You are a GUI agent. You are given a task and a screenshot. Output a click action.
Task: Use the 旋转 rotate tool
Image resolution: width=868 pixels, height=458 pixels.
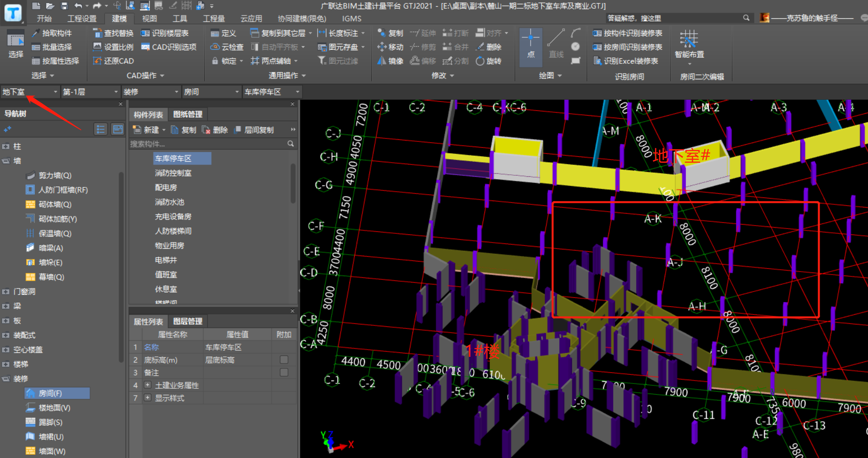[x=488, y=61]
